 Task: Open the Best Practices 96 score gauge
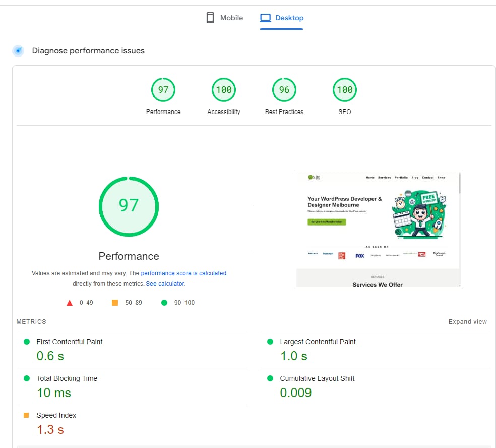click(x=284, y=90)
